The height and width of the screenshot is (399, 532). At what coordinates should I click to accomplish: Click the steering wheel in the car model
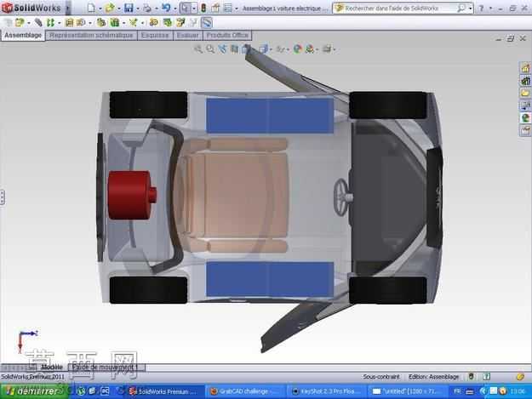point(342,197)
